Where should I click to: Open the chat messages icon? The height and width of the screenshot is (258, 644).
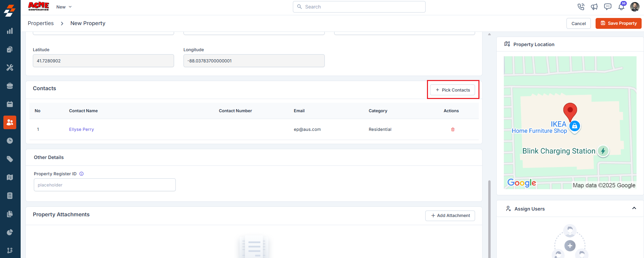tap(608, 7)
